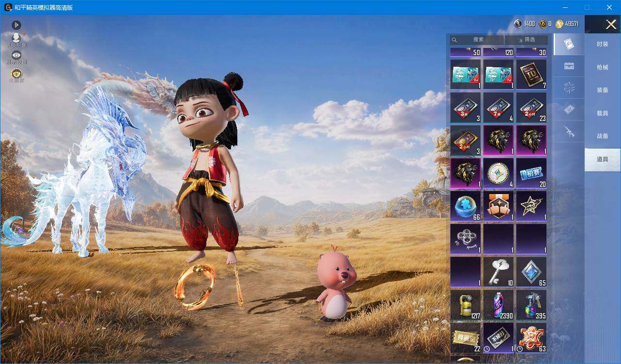
Task: Select the spray gun bottle item
Action: [x=531, y=305]
